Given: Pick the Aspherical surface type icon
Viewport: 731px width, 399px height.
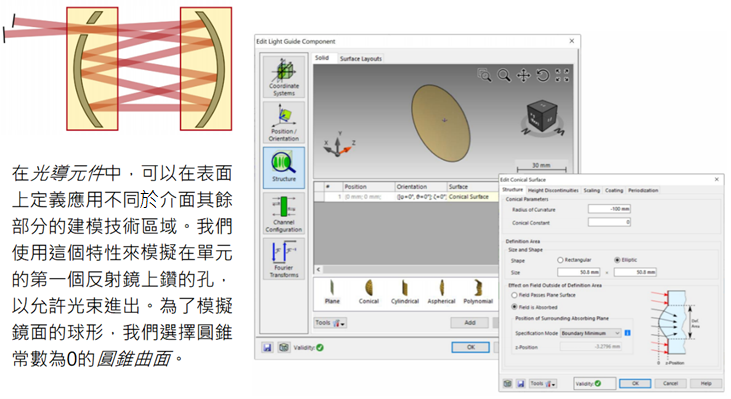Looking at the screenshot, I should coord(441,292).
